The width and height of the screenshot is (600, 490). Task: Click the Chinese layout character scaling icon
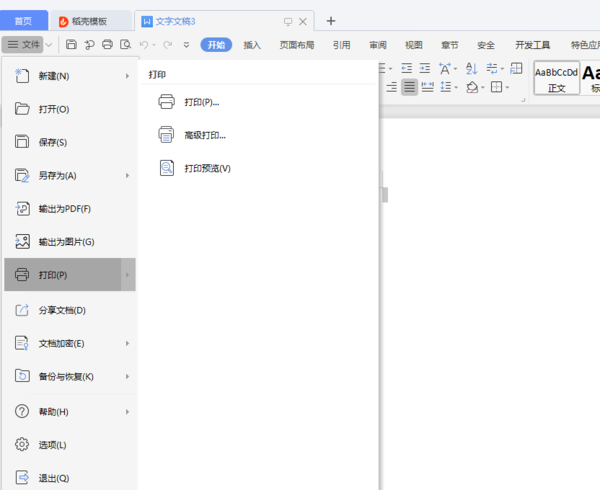(x=444, y=68)
